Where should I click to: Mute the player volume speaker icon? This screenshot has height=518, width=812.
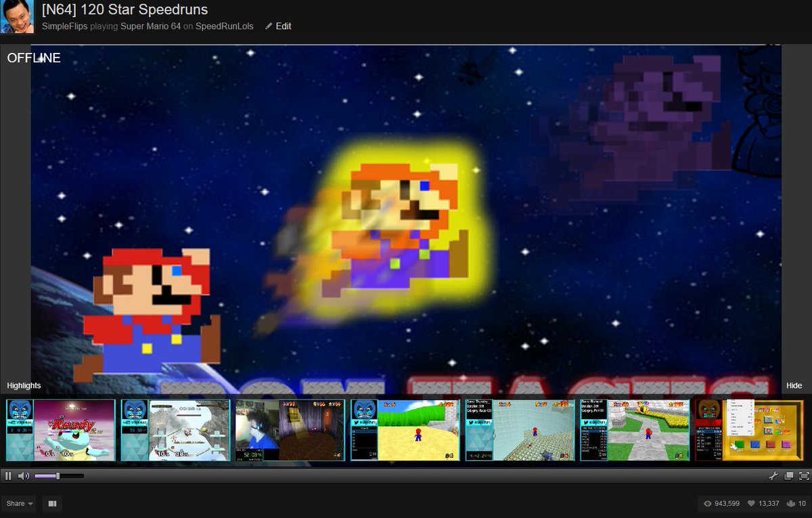(24, 476)
